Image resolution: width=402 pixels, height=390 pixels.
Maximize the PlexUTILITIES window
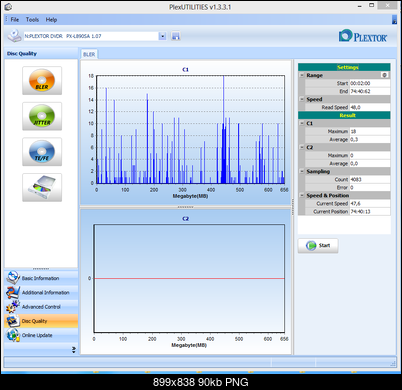coord(371,6)
